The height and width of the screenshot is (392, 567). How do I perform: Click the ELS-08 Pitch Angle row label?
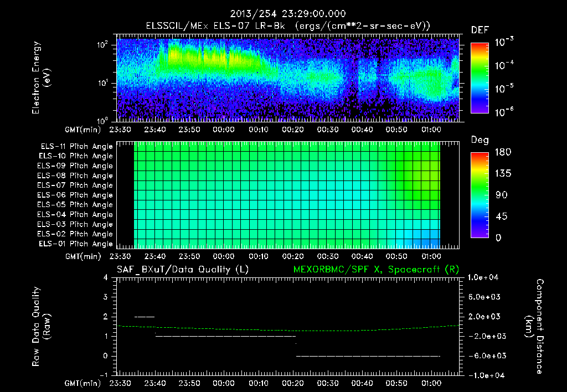pyautogui.click(x=75, y=176)
